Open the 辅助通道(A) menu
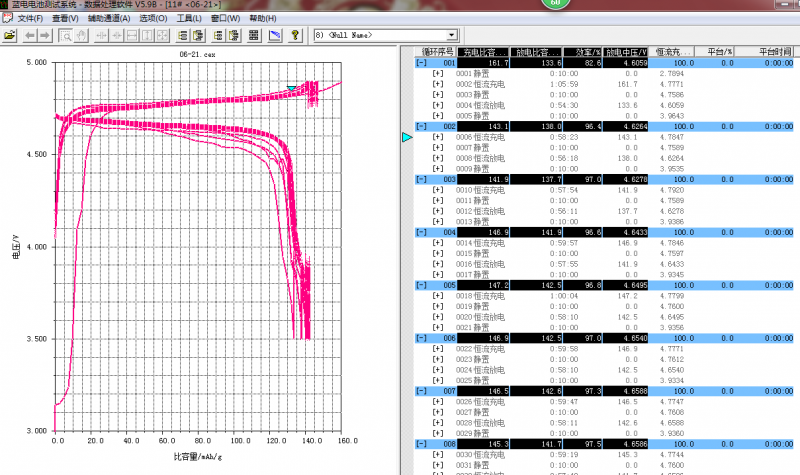This screenshot has width=800, height=475. (109, 18)
